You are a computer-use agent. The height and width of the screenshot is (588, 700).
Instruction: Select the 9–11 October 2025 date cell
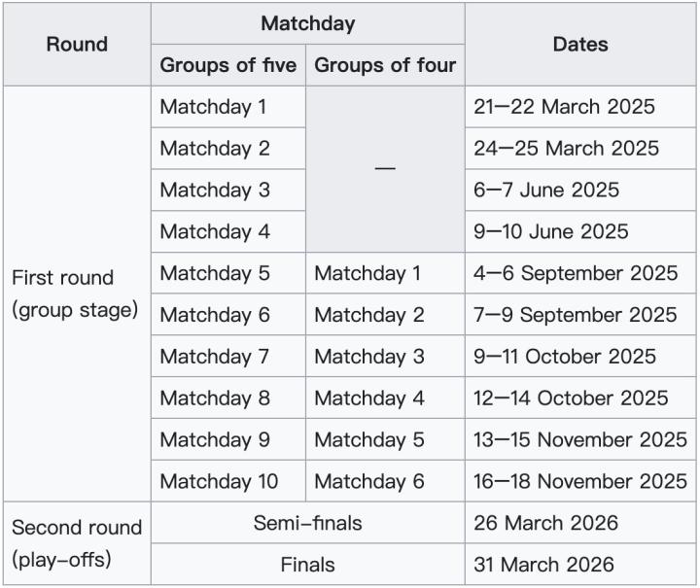[565, 357]
